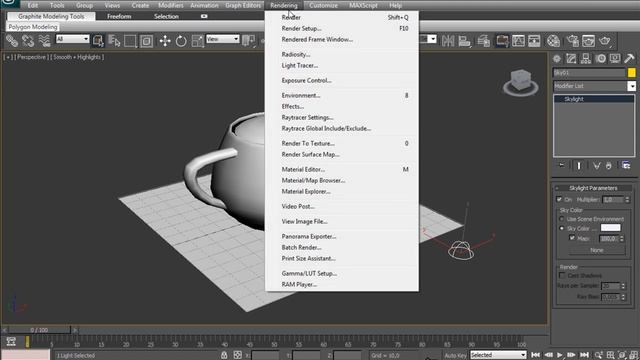Open the Manage Layers icon
640x360 pixels.
[x=484, y=41]
